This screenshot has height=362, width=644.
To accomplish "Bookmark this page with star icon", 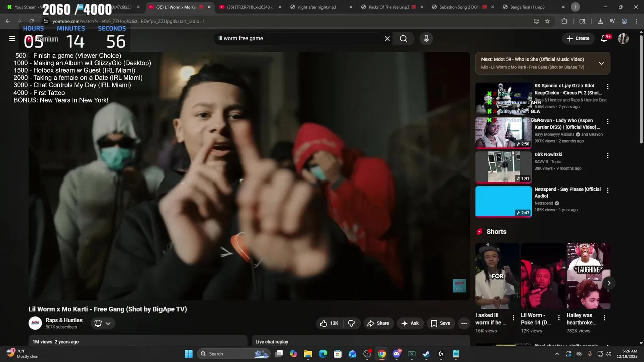I will [547, 21].
